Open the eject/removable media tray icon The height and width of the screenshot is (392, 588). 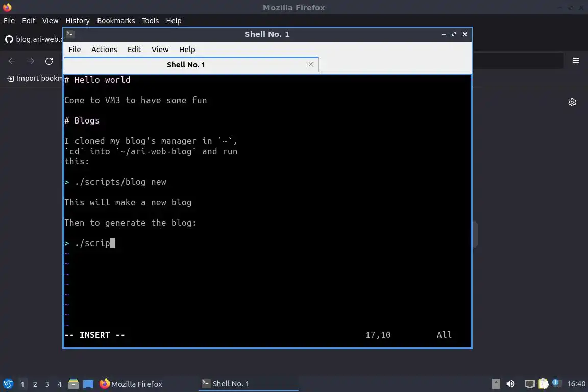tap(496, 384)
